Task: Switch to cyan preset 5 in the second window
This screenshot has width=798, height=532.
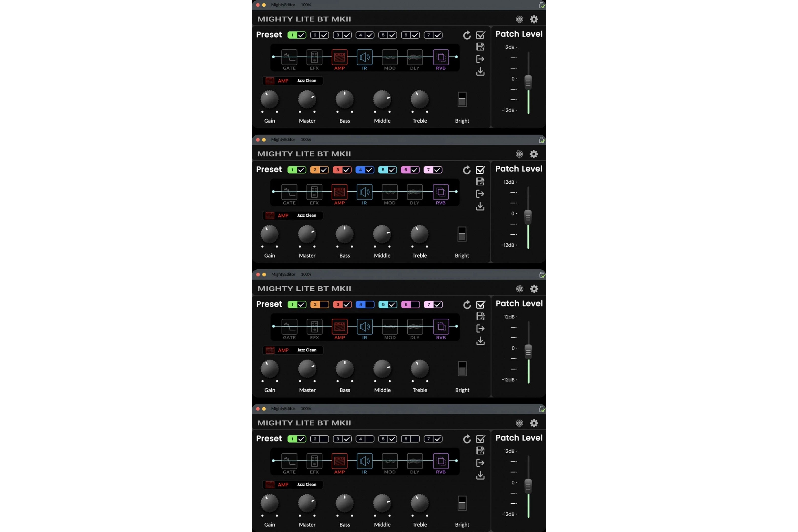Action: (x=383, y=170)
